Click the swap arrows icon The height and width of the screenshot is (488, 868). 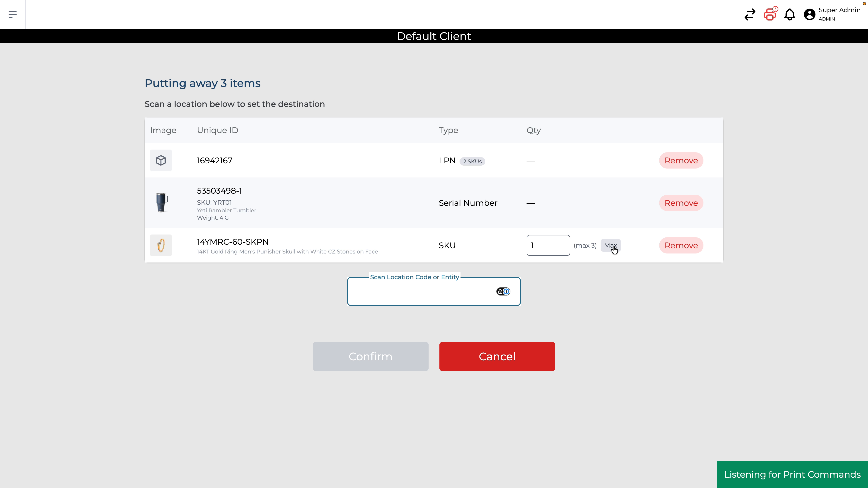(750, 14)
